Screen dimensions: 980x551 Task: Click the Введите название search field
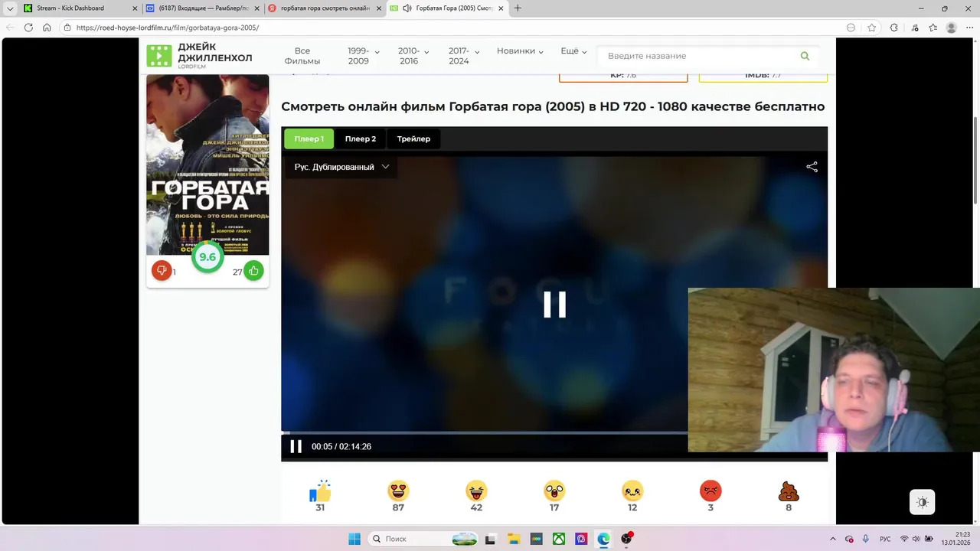[x=698, y=56]
